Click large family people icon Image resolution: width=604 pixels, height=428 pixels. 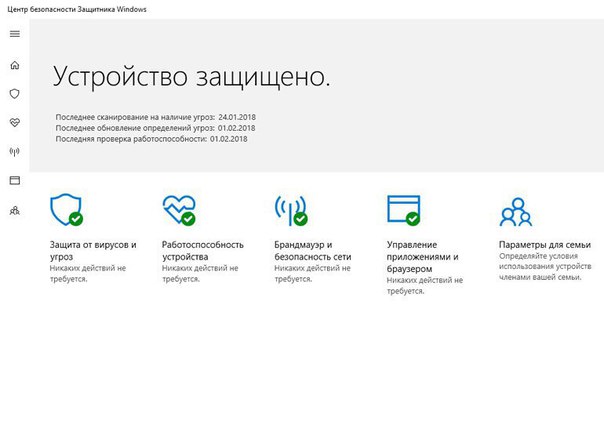pyautogui.click(x=516, y=212)
